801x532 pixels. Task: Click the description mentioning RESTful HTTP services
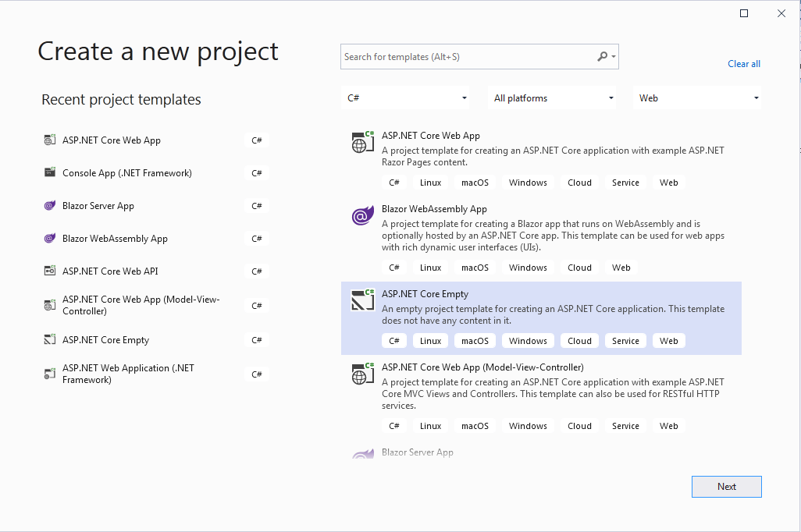click(553, 394)
